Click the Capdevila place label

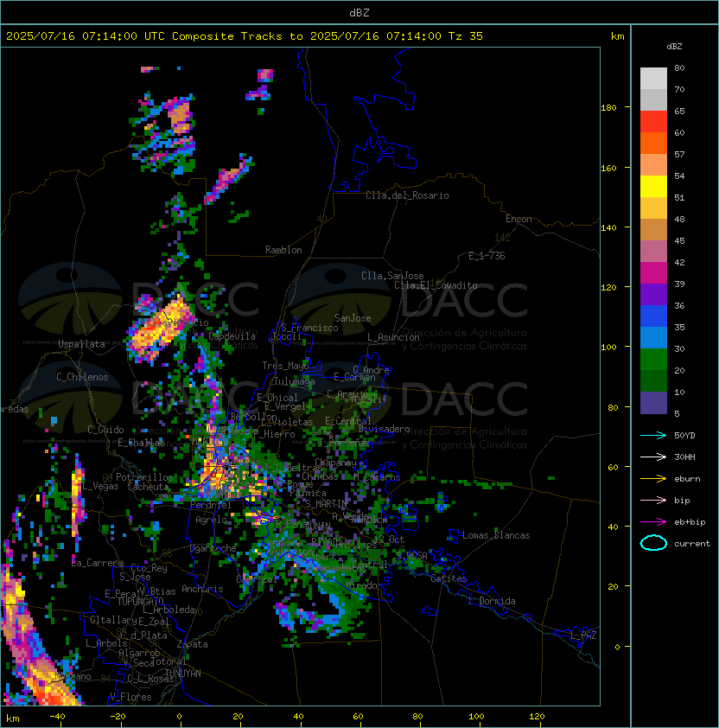tap(232, 336)
